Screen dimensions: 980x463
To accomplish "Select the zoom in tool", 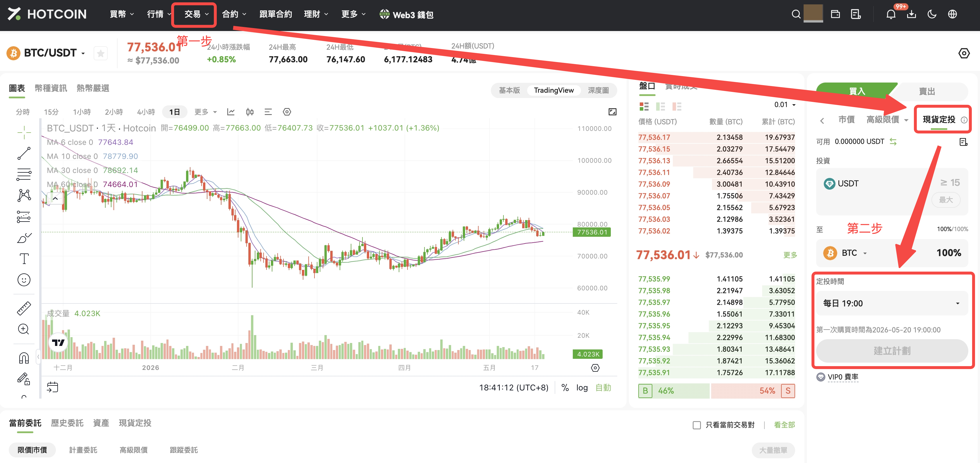I will pos(24,329).
